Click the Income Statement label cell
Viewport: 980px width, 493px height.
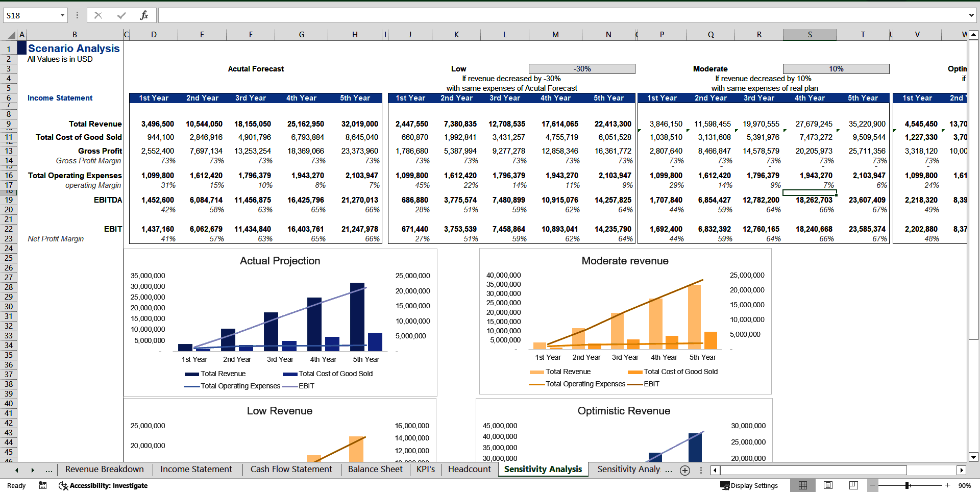pyautogui.click(x=60, y=98)
